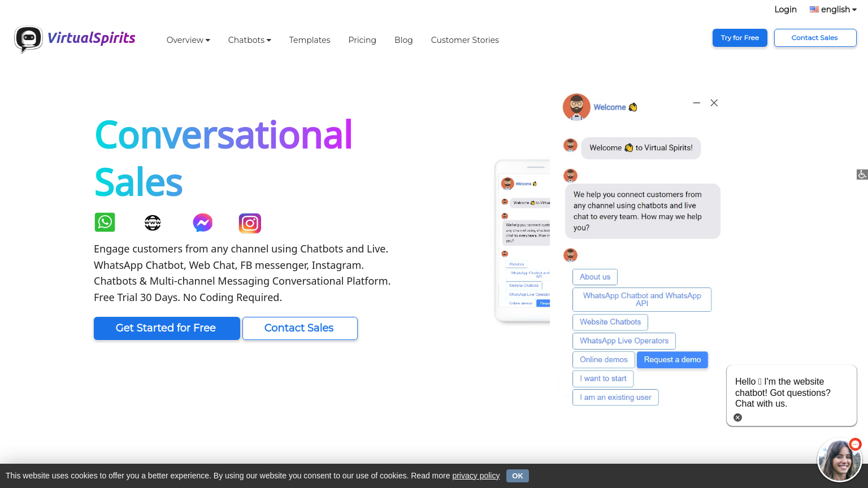Follow the privacy policy link
868x488 pixels.
point(476,476)
